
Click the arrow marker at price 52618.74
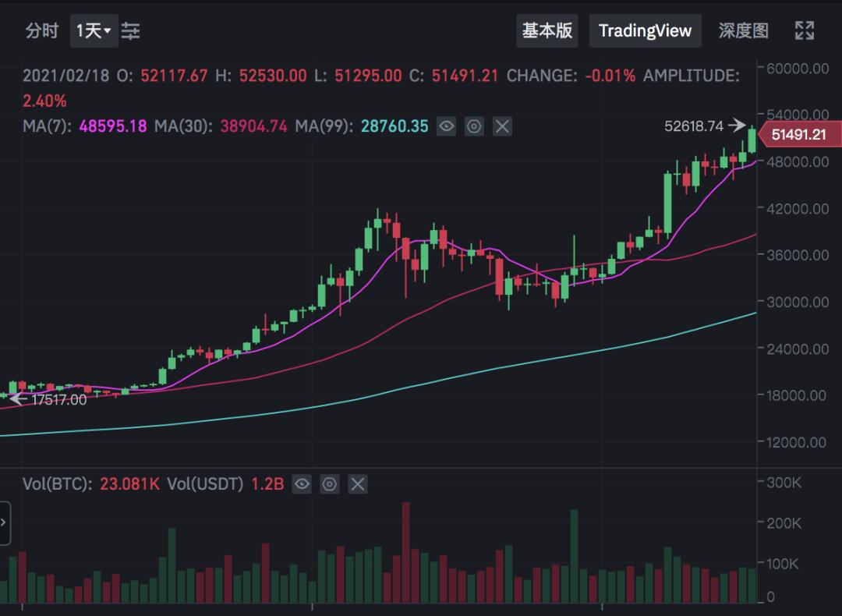point(737,123)
